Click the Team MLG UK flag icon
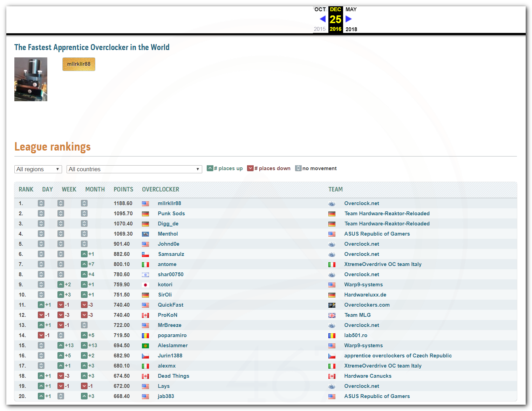The image size is (532, 411). click(332, 315)
